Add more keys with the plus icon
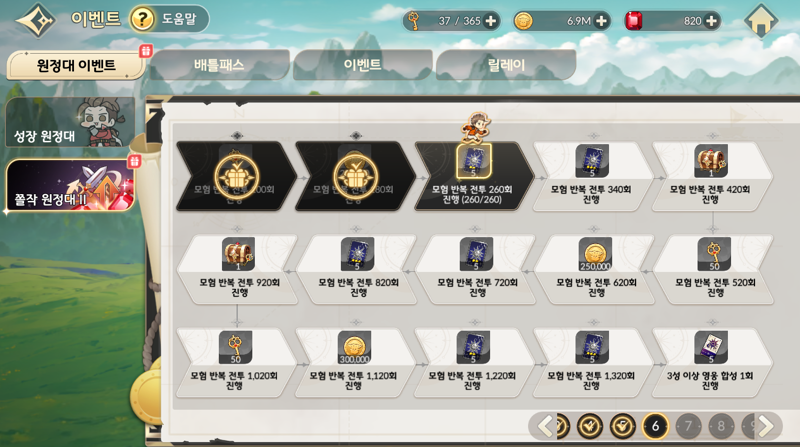This screenshot has height=447, width=800. pyautogui.click(x=490, y=21)
